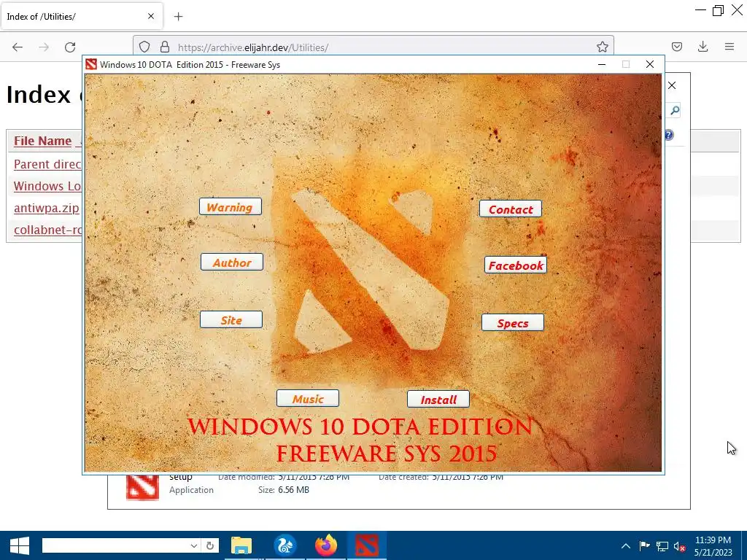Bookmark this page with the star icon
747x560 pixels.
pos(602,47)
